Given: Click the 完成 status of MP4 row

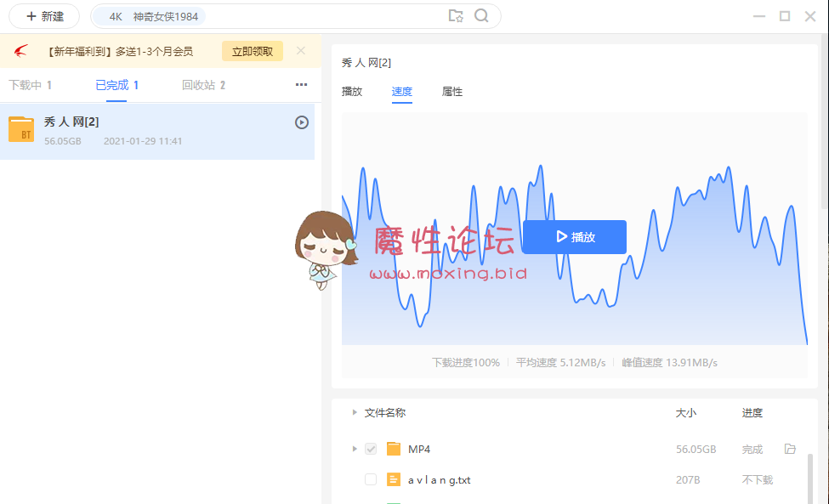Looking at the screenshot, I should click(752, 449).
